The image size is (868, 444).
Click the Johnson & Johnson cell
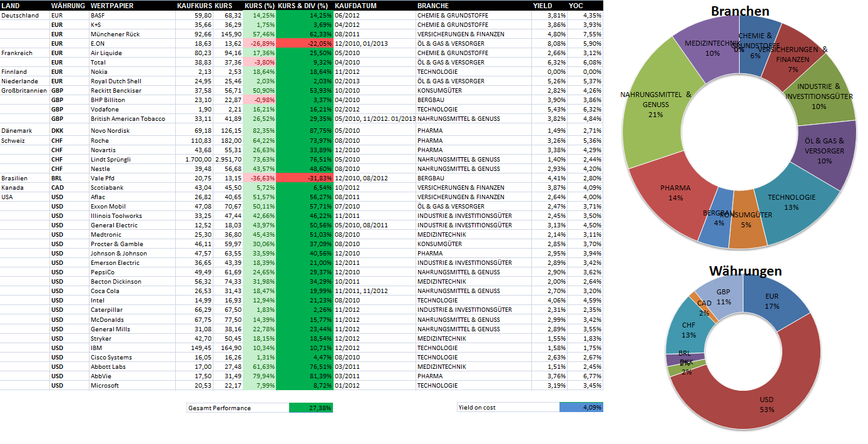[131, 253]
